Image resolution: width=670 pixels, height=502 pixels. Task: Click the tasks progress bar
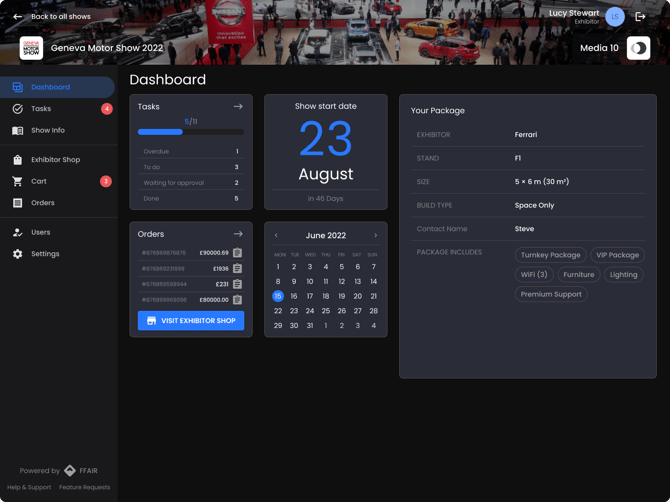190,132
